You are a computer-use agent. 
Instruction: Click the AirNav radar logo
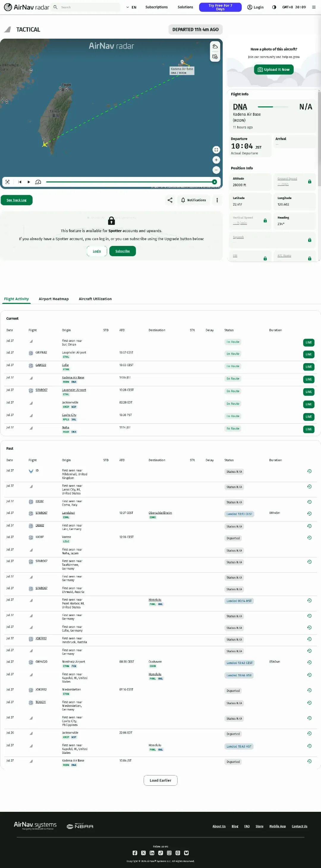pyautogui.click(x=26, y=7)
